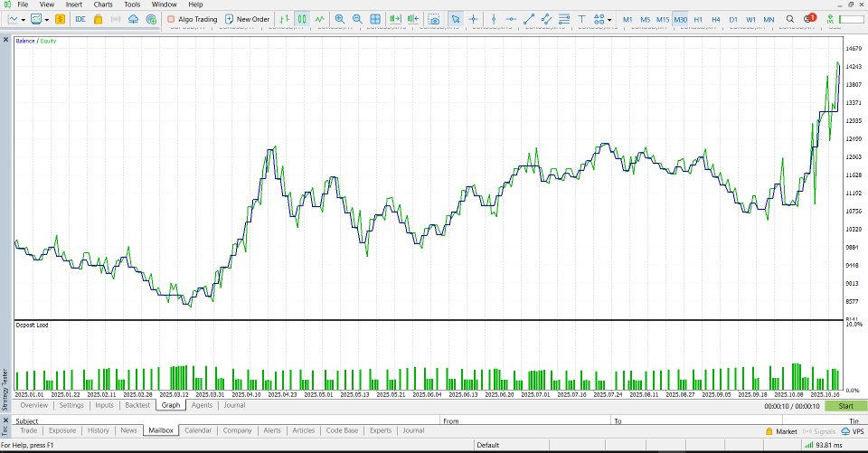Switch to Strategy Tester Overview tab

pyautogui.click(x=33, y=405)
